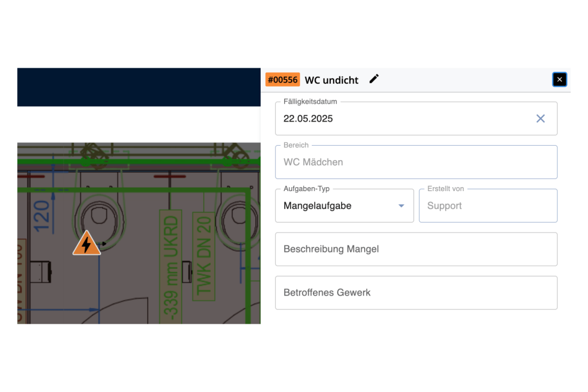This screenshot has width=588, height=392.
Task: Focus the Beschreibung Mangel text field
Action: pyautogui.click(x=416, y=249)
